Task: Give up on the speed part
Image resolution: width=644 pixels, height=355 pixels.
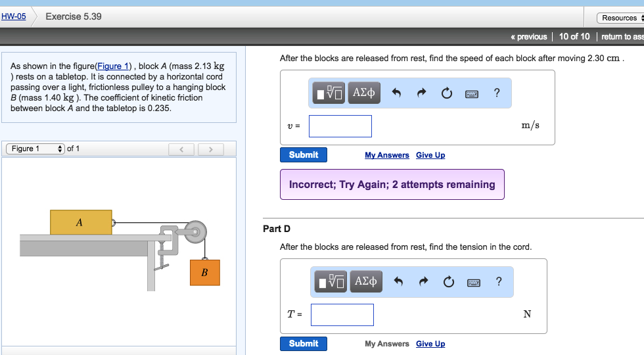Action: 430,155
